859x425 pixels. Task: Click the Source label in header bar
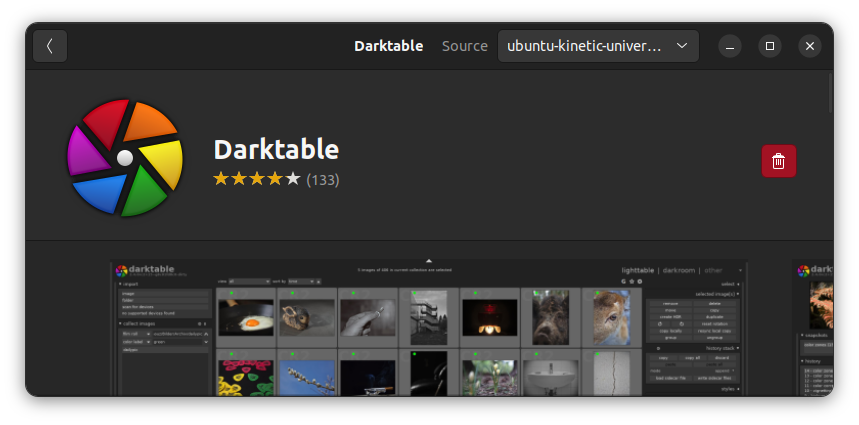tap(465, 46)
